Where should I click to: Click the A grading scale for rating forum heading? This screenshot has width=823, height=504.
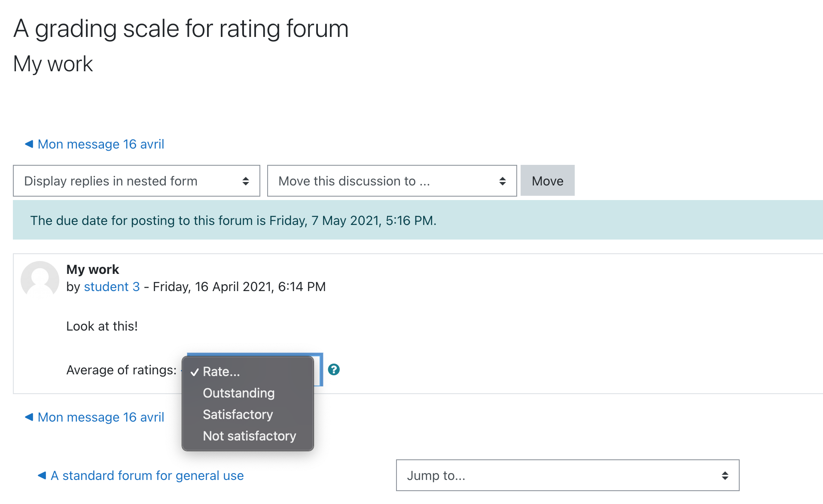[181, 29]
